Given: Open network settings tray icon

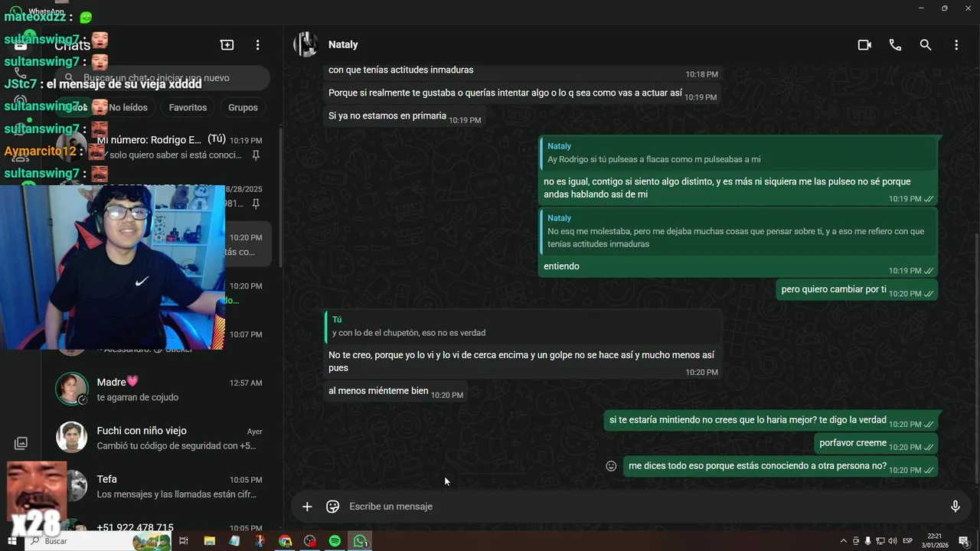Looking at the screenshot, I should pos(880,541).
